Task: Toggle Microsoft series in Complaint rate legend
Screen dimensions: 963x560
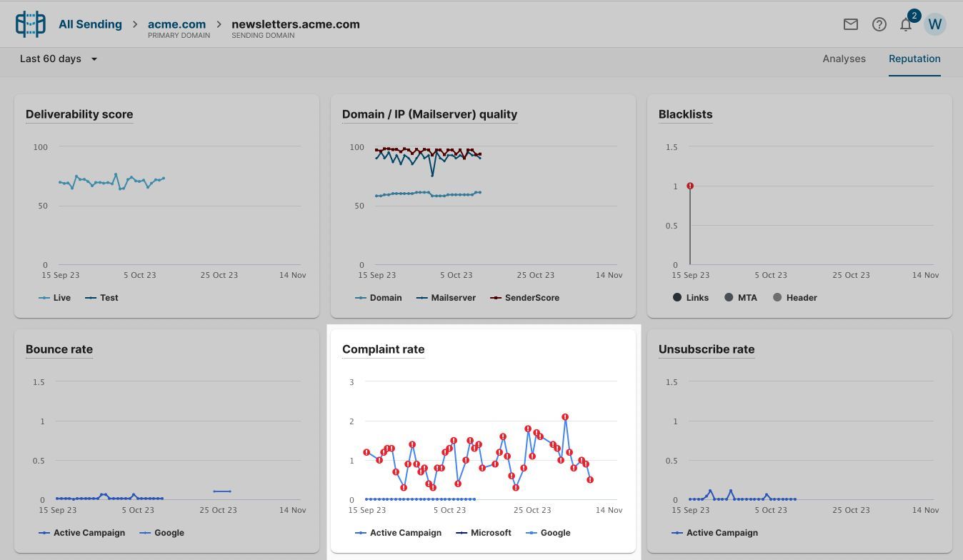Action: pos(484,533)
